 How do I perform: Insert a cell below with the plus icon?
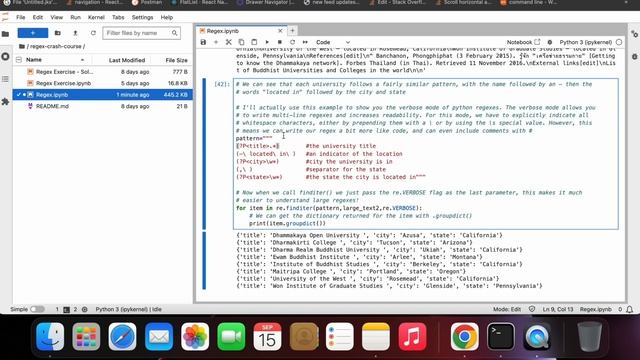coord(216,42)
